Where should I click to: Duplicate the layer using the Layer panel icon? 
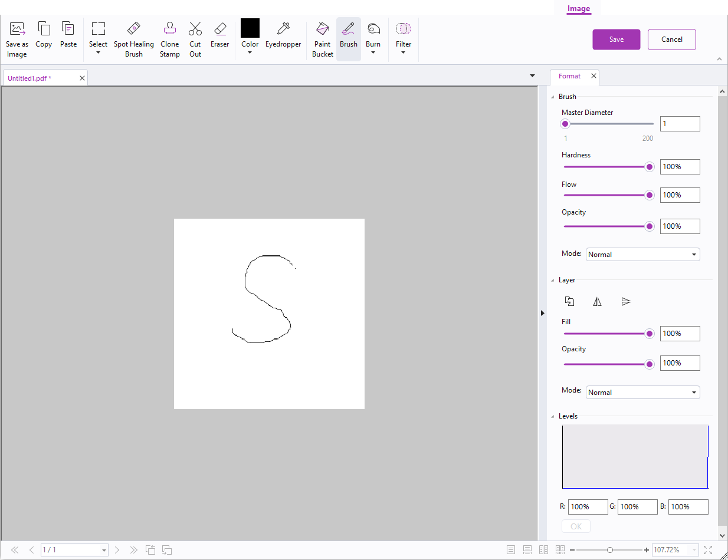[569, 301]
